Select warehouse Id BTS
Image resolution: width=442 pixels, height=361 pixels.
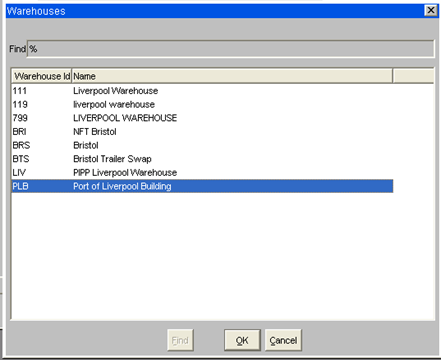click(x=21, y=159)
